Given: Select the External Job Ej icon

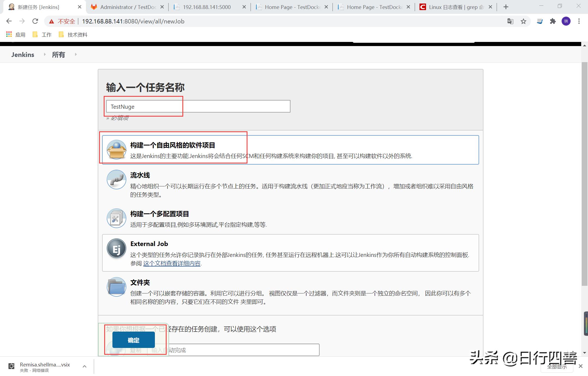Looking at the screenshot, I should [x=116, y=248].
